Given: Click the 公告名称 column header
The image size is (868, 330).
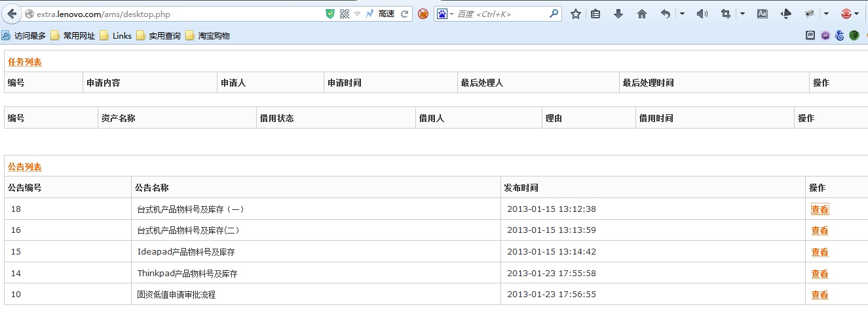Looking at the screenshot, I should (x=152, y=188).
